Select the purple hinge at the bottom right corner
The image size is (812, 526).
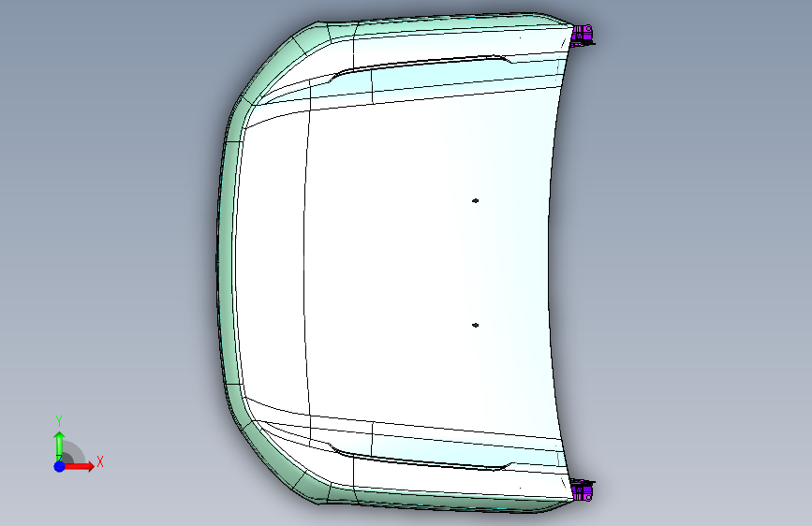pyautogui.click(x=582, y=489)
